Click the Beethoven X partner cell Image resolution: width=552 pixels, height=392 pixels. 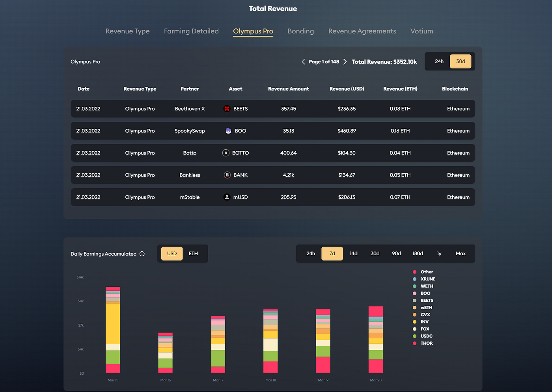point(190,109)
